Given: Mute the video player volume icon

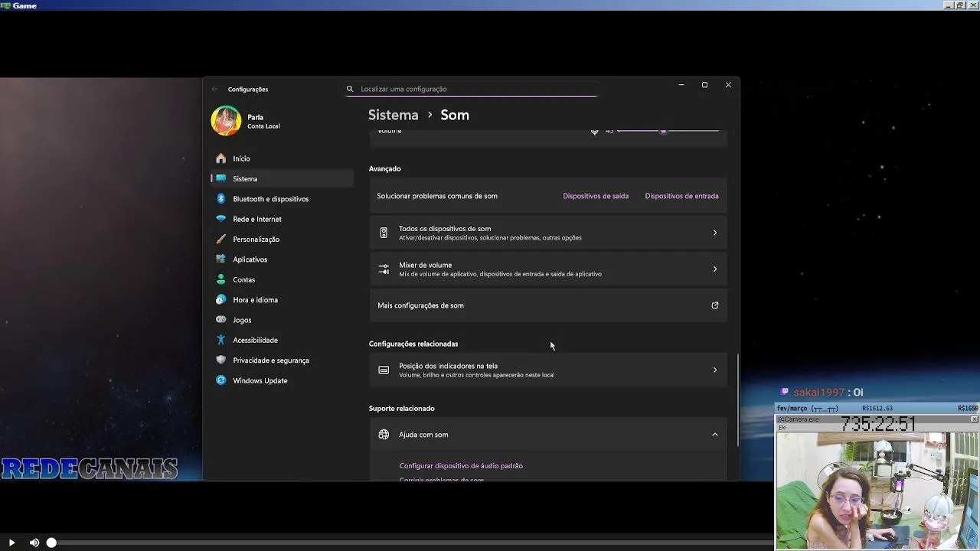Looking at the screenshot, I should click(x=34, y=543).
